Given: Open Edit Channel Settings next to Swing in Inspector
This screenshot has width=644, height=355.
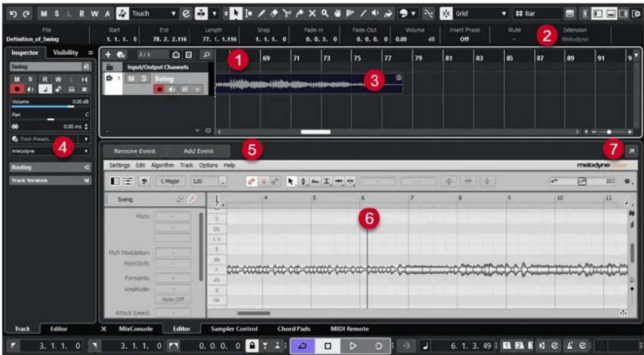Looking at the screenshot, I should (86, 67).
